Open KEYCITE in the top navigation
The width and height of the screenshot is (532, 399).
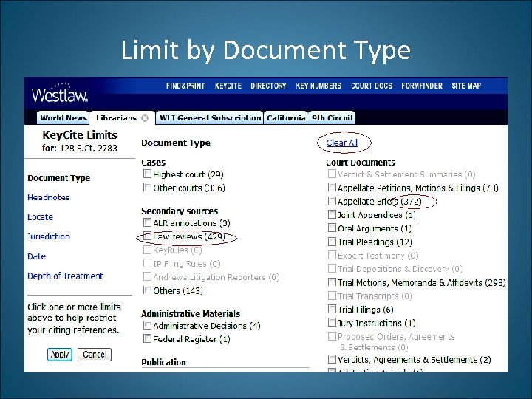[228, 86]
